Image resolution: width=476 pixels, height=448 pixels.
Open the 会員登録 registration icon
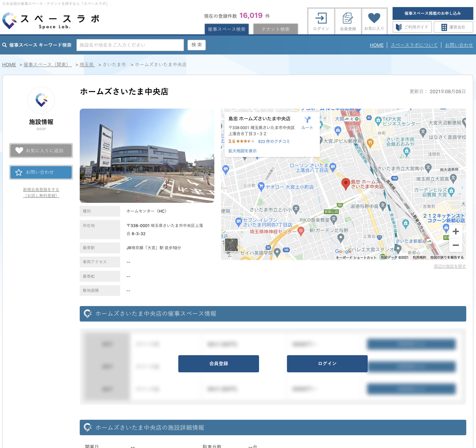348,22
